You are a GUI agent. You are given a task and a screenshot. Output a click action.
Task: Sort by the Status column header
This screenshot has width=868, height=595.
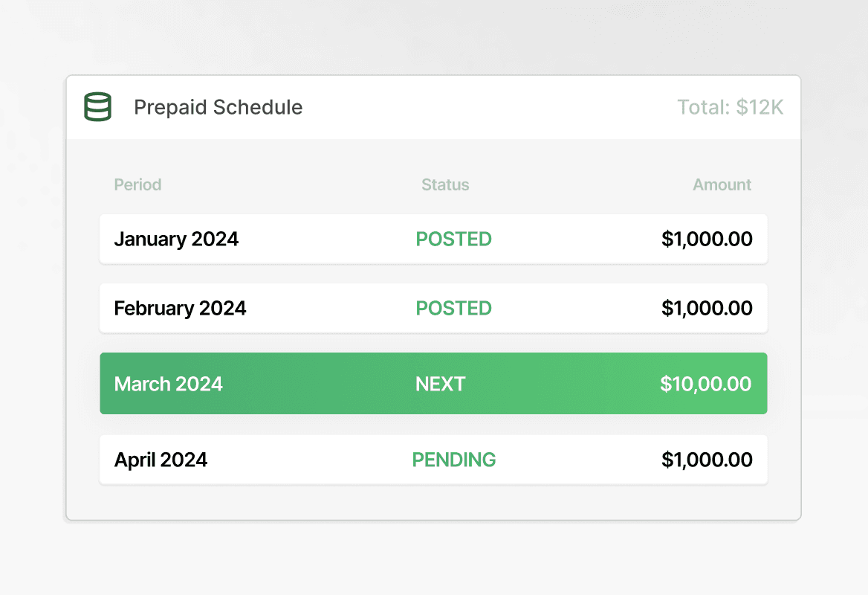(445, 184)
